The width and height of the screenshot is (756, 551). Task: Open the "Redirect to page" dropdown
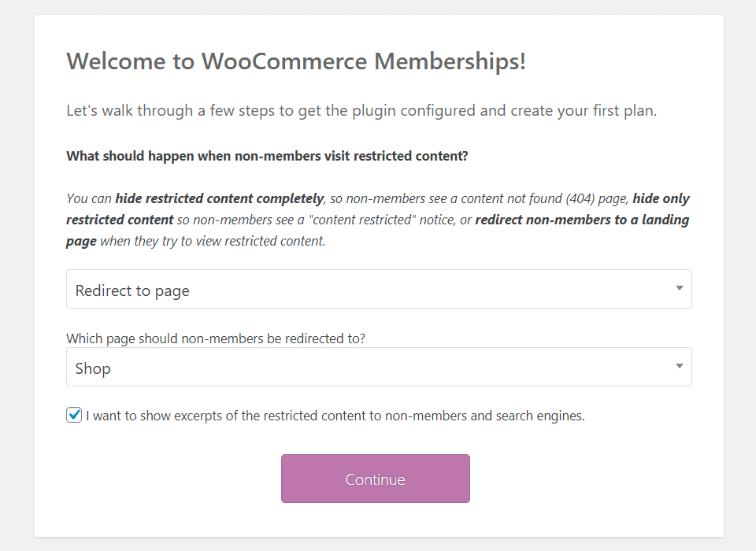point(378,290)
